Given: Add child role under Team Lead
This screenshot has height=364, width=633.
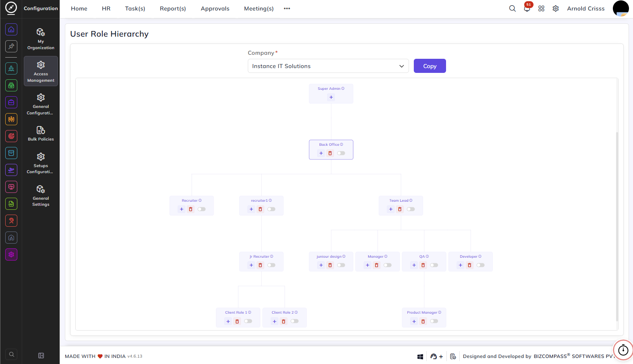Looking at the screenshot, I should pos(391,209).
